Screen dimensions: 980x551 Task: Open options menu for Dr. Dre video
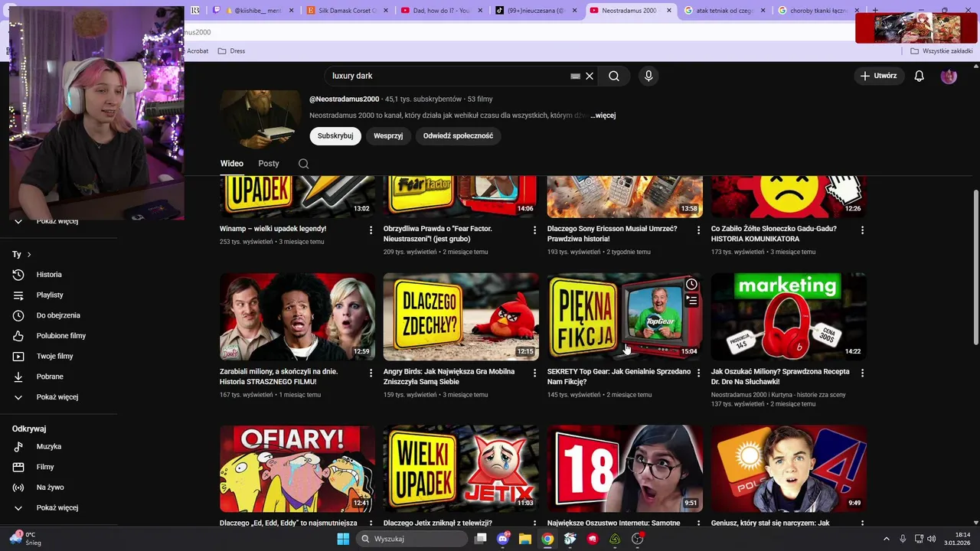coord(862,373)
